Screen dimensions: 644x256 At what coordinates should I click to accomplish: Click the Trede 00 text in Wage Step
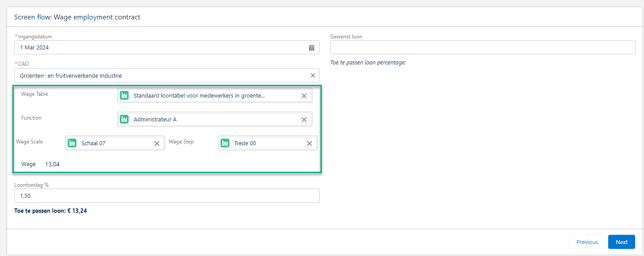[245, 143]
